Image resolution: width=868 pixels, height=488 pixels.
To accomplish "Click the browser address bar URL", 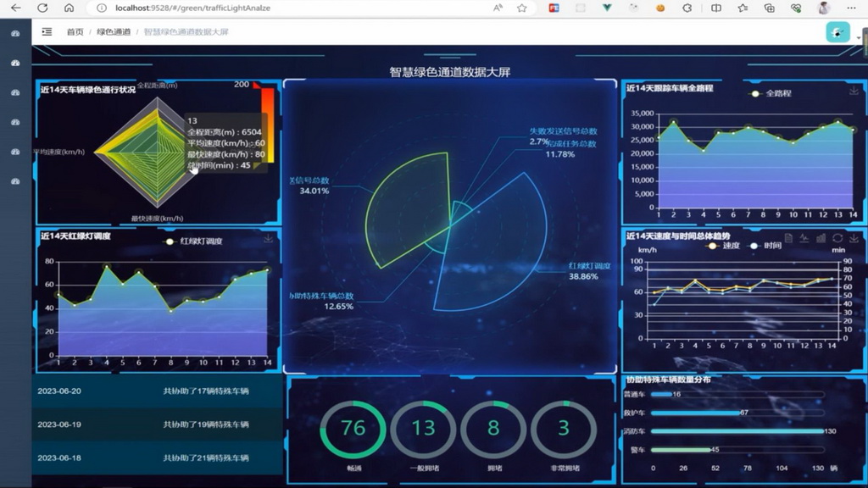I will point(193,8).
